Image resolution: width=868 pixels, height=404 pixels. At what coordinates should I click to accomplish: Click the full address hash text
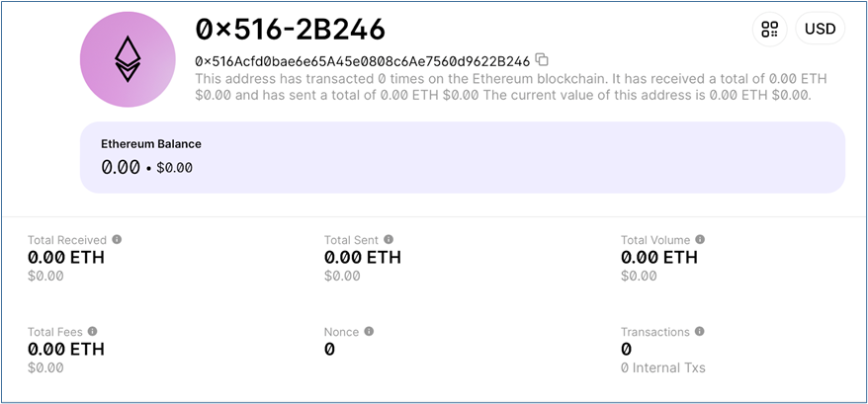pyautogui.click(x=363, y=60)
